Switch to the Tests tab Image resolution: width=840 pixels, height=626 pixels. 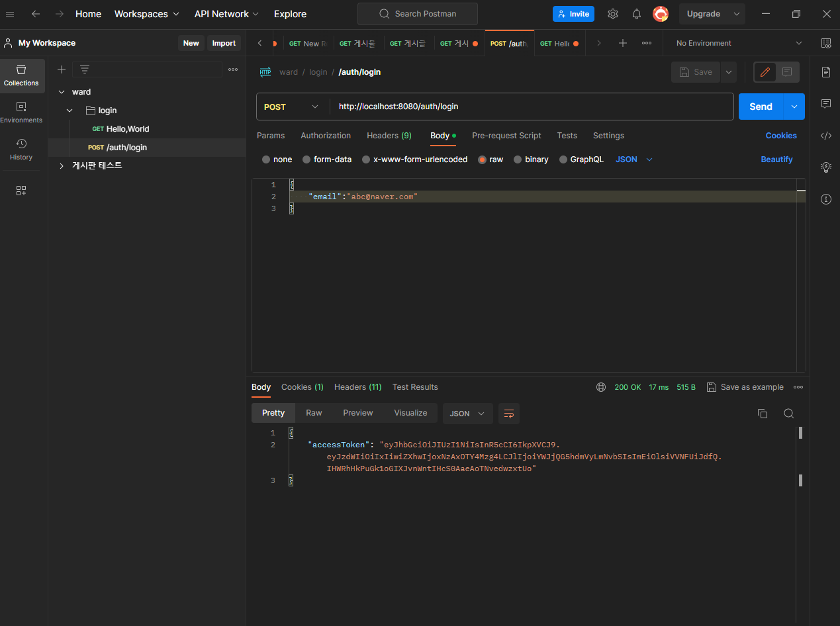pos(567,136)
